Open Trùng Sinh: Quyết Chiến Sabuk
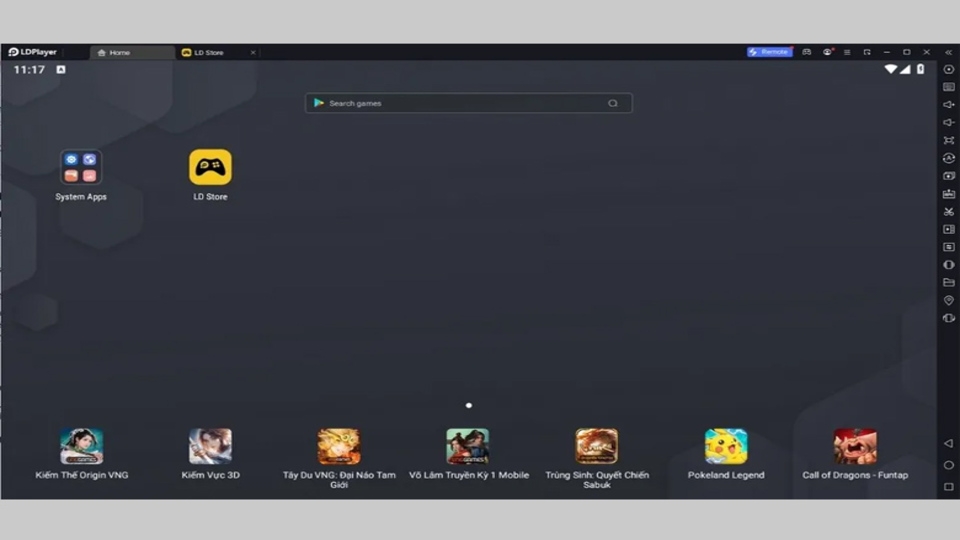 pos(596,446)
